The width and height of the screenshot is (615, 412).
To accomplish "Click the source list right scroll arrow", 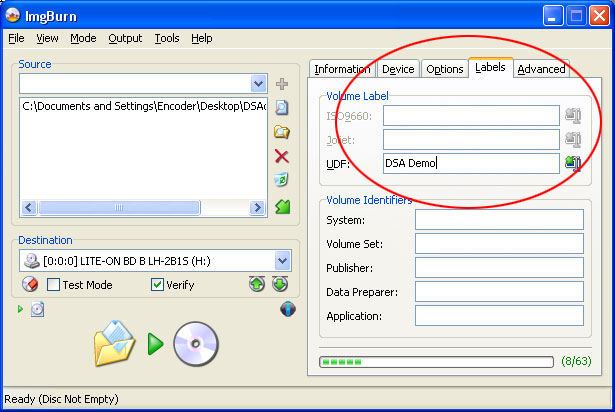I will click(x=257, y=207).
